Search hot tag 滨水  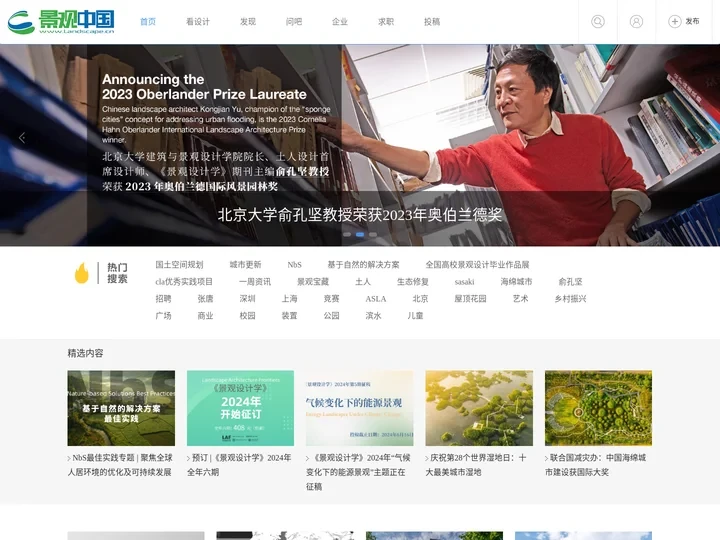coord(373,315)
